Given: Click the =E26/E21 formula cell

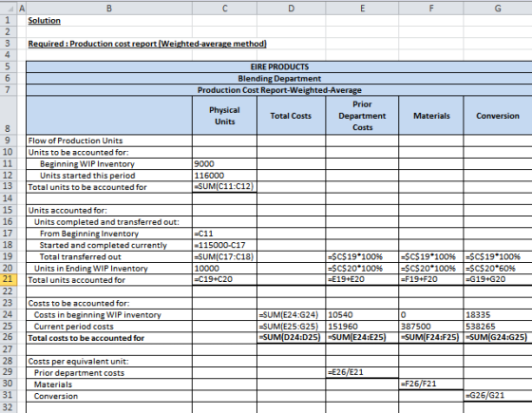Looking at the screenshot, I should click(362, 372).
